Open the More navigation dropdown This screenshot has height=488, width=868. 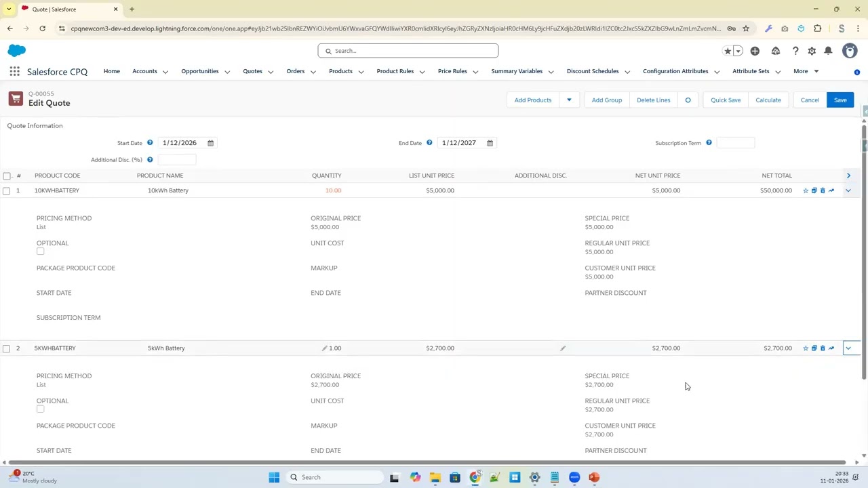(807, 71)
